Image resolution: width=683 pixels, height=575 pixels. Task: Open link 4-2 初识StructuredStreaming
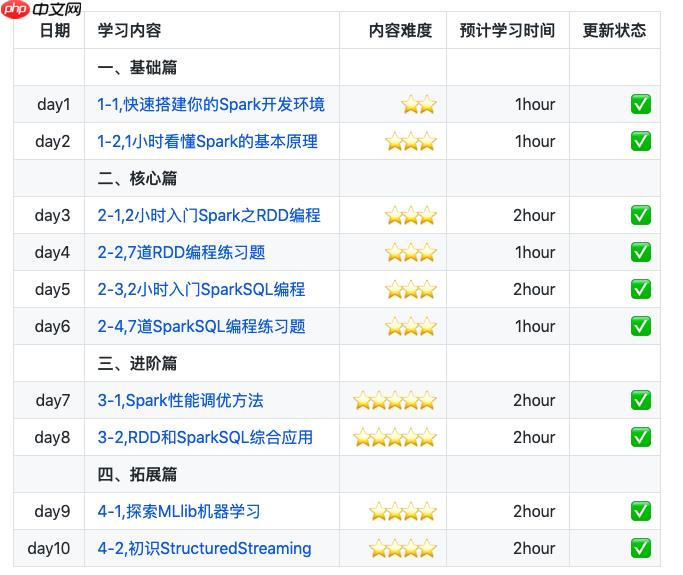tap(204, 549)
